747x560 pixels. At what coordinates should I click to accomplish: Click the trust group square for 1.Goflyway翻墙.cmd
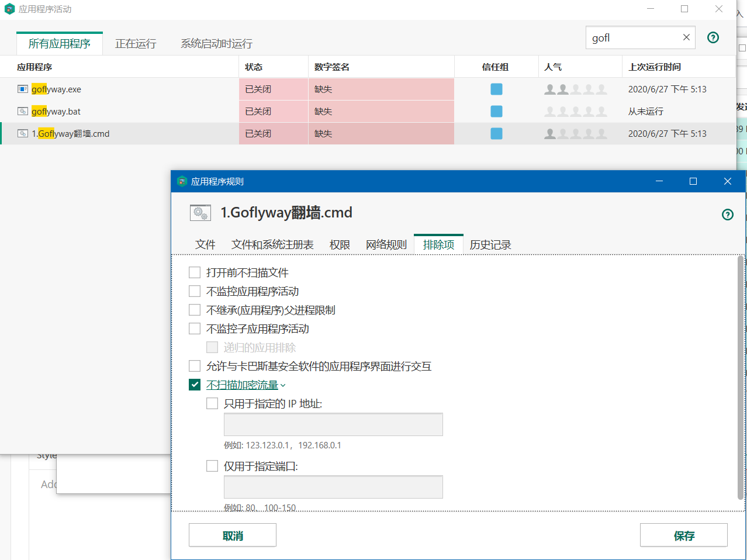click(x=496, y=133)
